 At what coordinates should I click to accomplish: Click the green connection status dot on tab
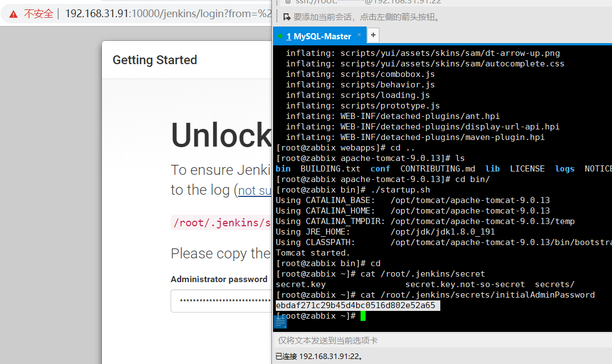click(280, 37)
